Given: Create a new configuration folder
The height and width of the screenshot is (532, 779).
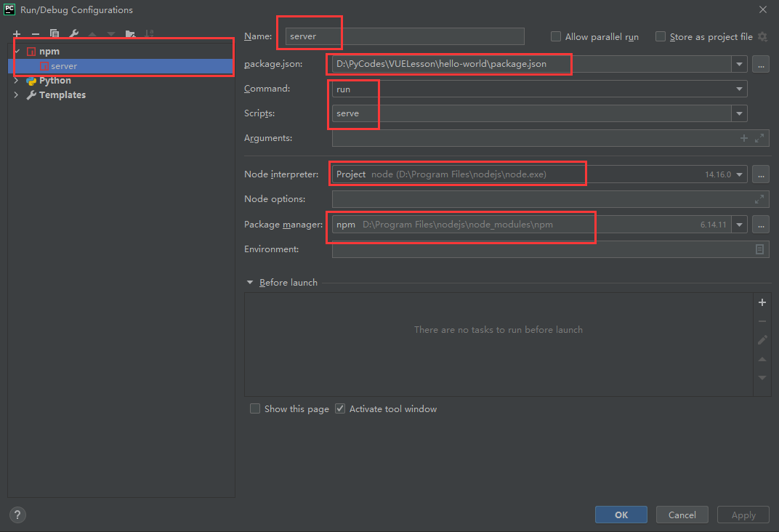Looking at the screenshot, I should tap(130, 33).
